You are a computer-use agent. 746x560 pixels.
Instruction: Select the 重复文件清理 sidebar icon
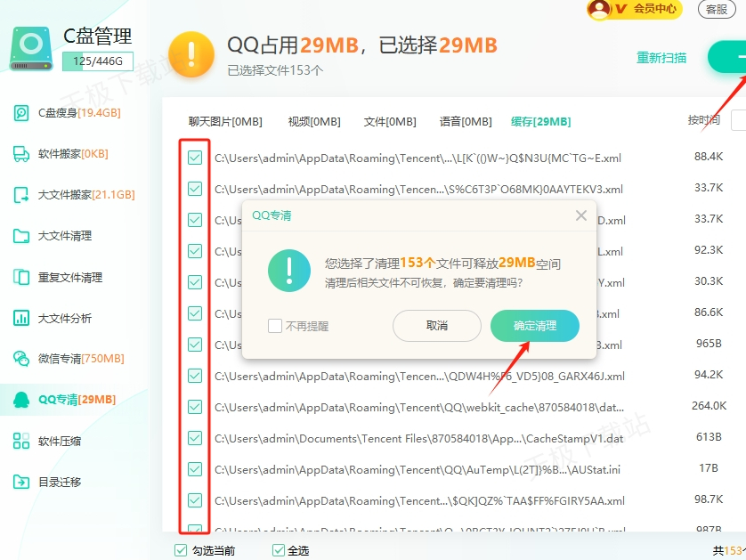point(21,277)
